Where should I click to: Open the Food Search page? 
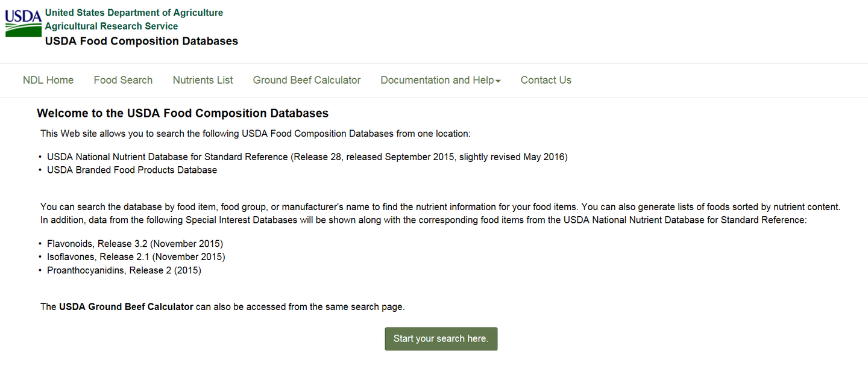tap(122, 80)
